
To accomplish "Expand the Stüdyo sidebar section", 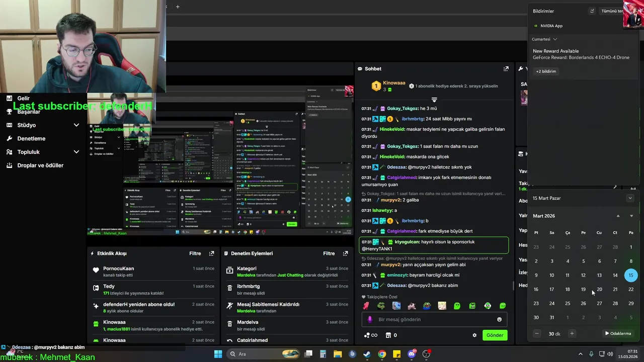I will coord(76,125).
